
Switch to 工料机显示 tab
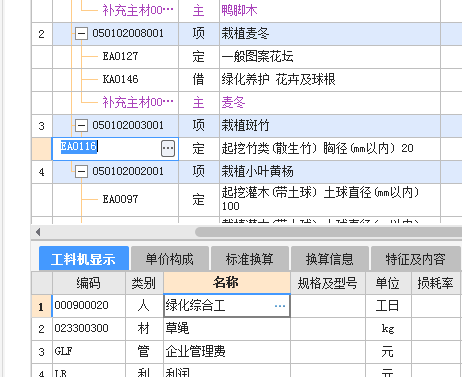[84, 259]
